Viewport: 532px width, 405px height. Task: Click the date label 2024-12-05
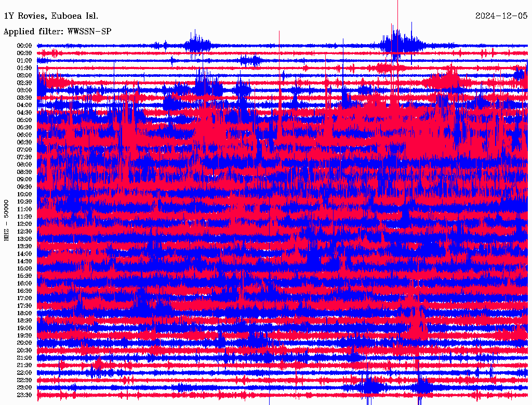click(x=501, y=16)
